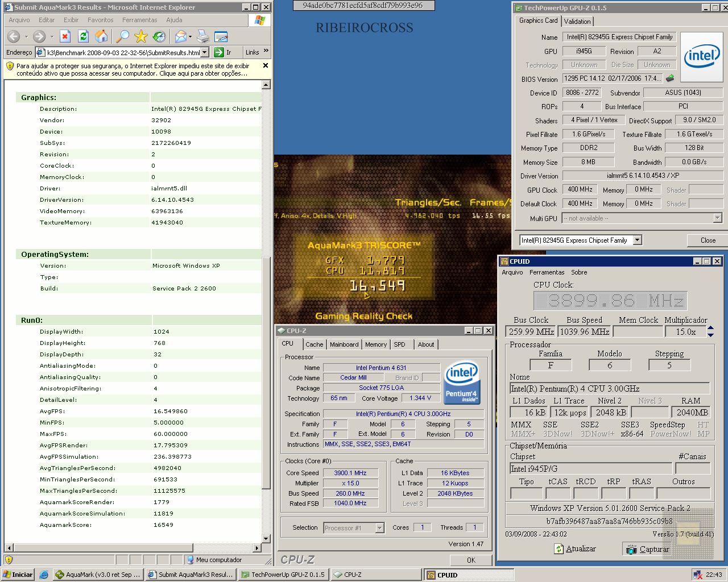Click the Capturar camera icon in CPUID
The image size is (728, 582).
(631, 549)
